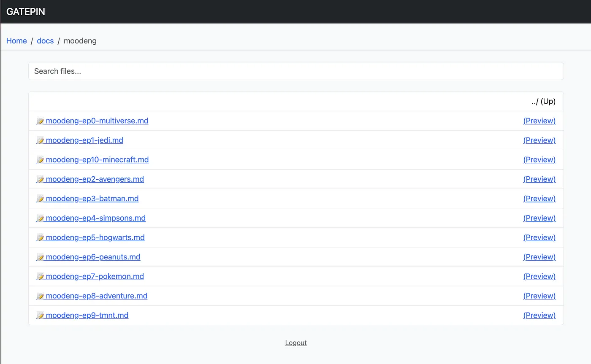Click the GATEPIN brand title
Screen dimensions: 591x364
[x=26, y=11]
